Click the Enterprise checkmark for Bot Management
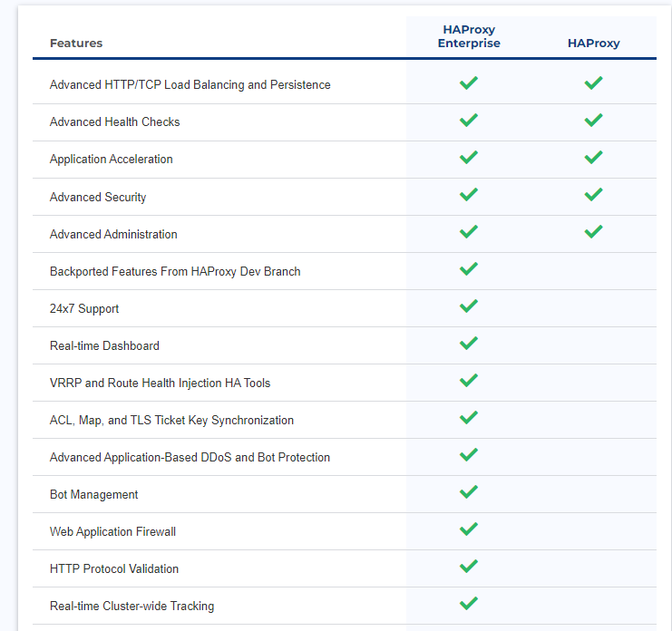The height and width of the screenshot is (631, 672). [x=469, y=491]
